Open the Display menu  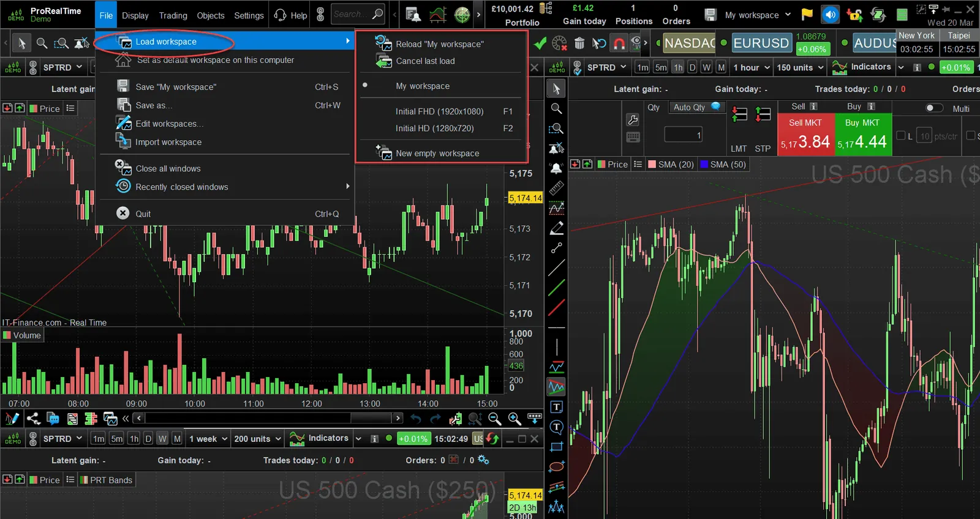135,15
